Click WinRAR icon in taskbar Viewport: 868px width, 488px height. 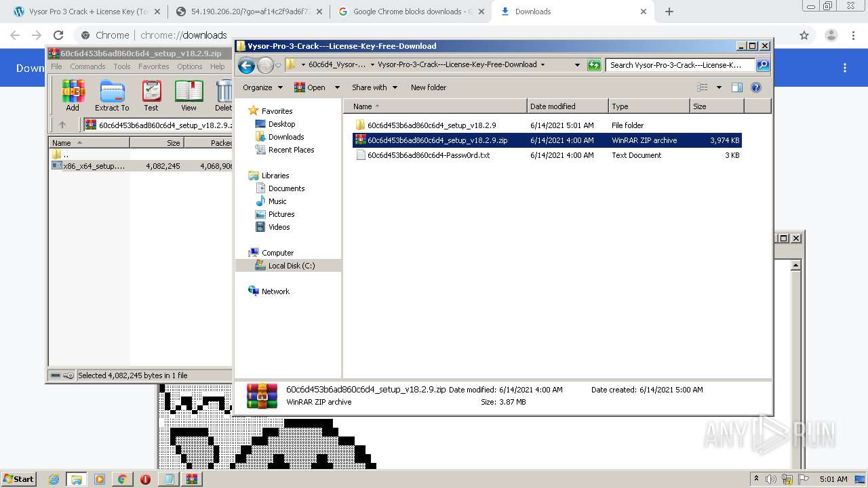191,479
